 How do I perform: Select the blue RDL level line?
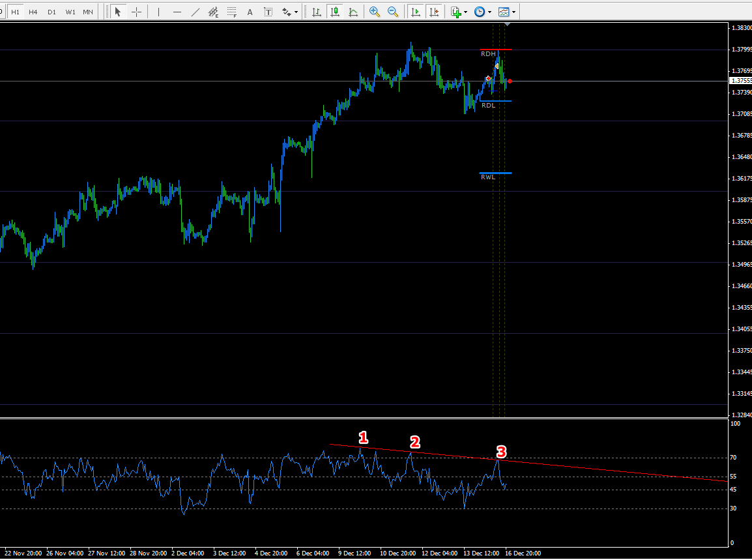pos(495,101)
